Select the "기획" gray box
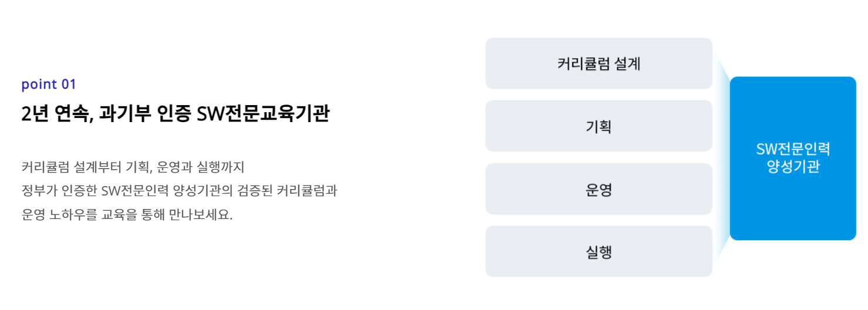The image size is (868, 310). coord(599,126)
